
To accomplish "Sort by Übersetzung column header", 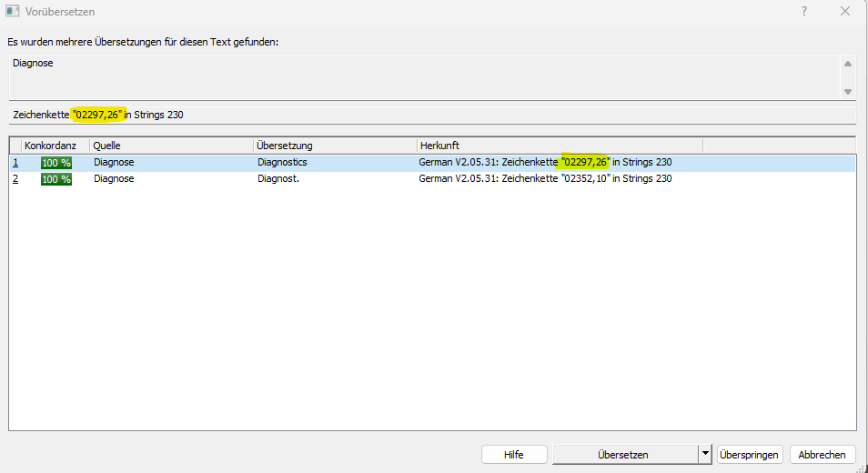I will tap(335, 146).
